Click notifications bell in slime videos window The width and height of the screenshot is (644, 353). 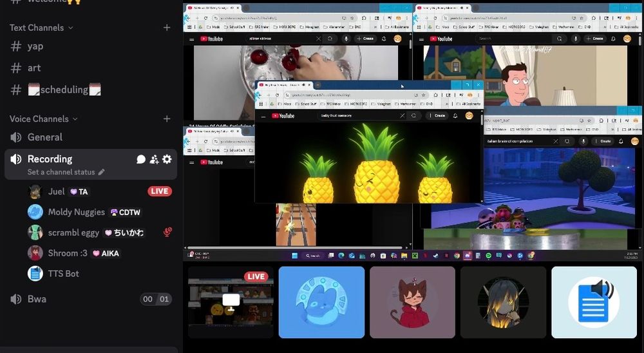coord(384,39)
